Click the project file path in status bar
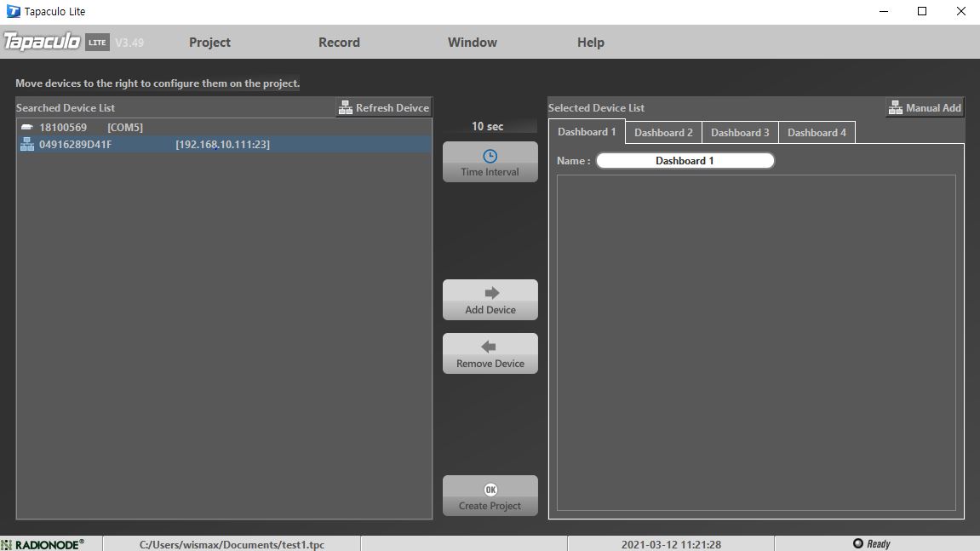This screenshot has height=551, width=980. (232, 545)
